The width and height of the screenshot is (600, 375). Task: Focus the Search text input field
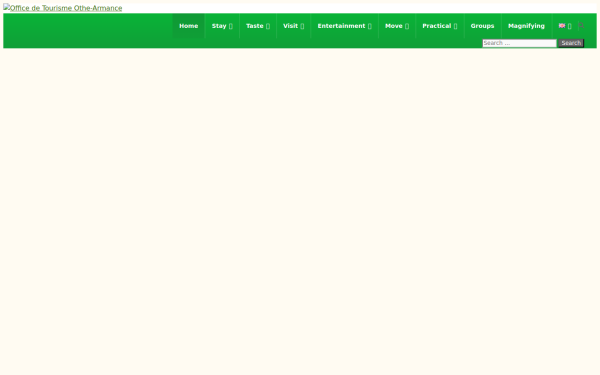point(519,43)
